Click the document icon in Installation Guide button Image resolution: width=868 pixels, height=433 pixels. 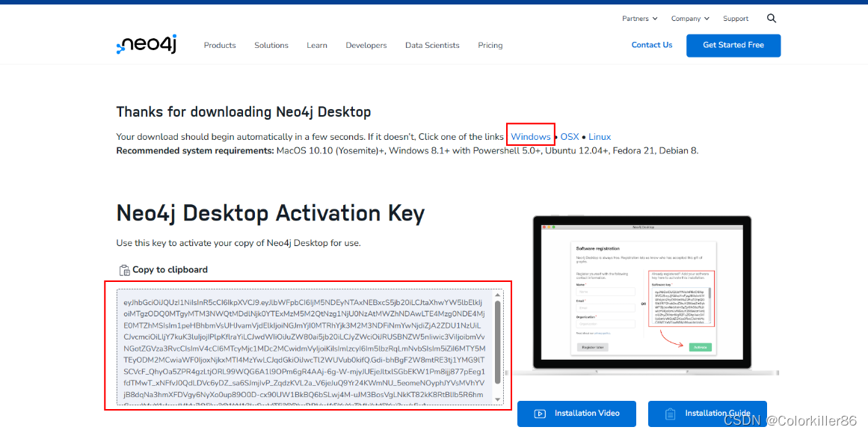click(670, 414)
